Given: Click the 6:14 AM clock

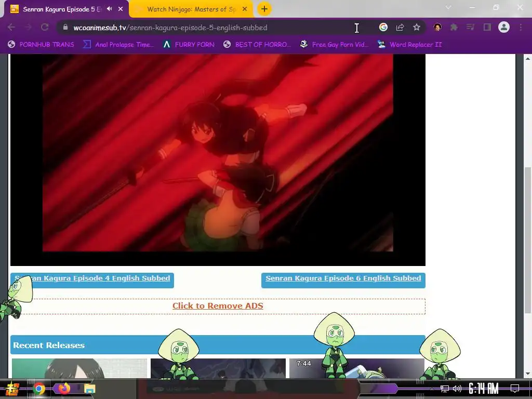Looking at the screenshot, I should tap(484, 389).
